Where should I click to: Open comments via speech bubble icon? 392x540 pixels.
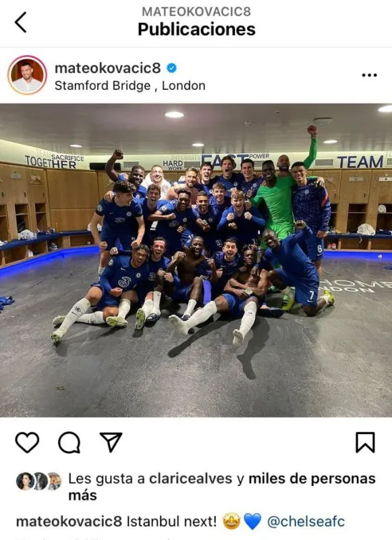pos(69,442)
